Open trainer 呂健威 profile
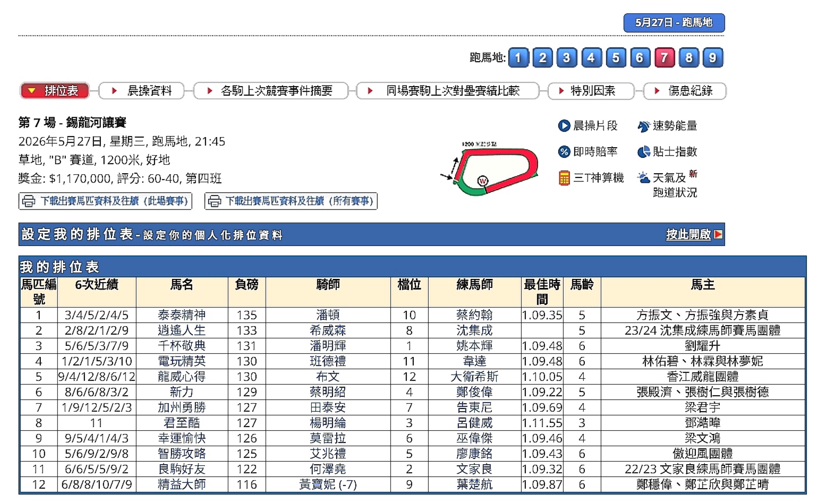The image size is (833, 504). pos(474,423)
